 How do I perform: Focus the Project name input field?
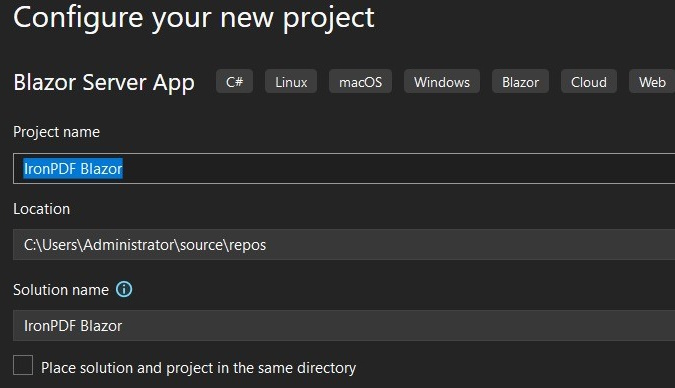pos(344,168)
